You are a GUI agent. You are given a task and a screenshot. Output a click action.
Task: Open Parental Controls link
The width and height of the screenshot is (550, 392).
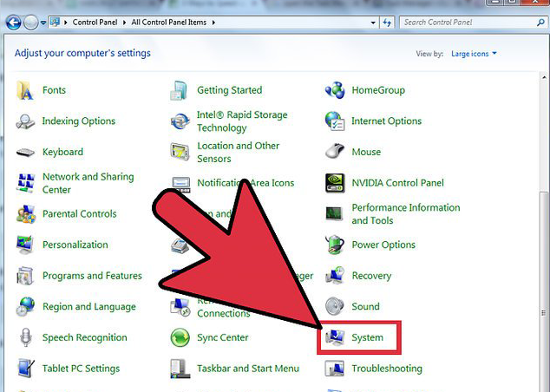click(x=79, y=214)
